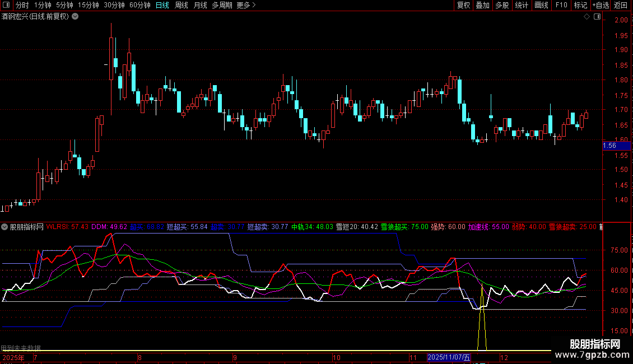633x364 pixels.
Task: Click the 1.56 price marker on axis
Action: pyautogui.click(x=609, y=146)
